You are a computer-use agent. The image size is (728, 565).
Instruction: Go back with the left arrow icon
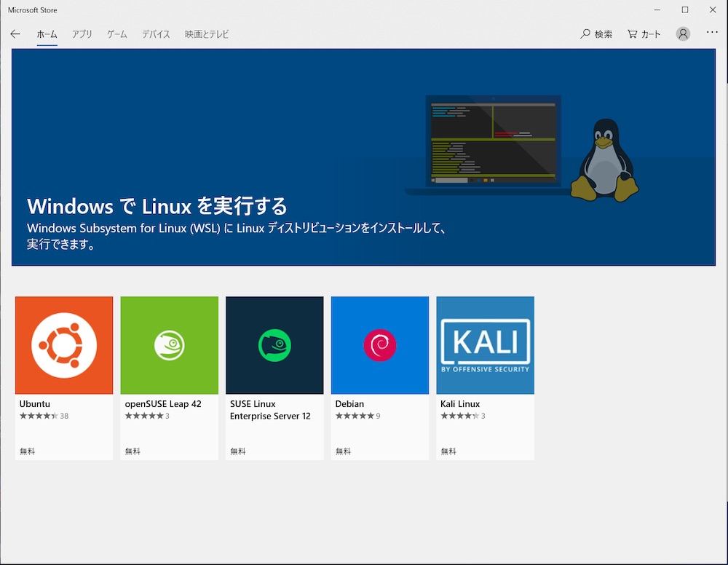click(x=15, y=34)
